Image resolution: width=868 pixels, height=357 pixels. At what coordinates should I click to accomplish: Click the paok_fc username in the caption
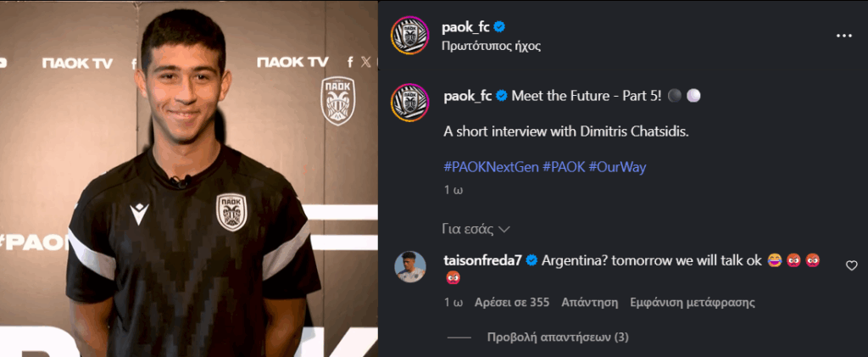468,96
